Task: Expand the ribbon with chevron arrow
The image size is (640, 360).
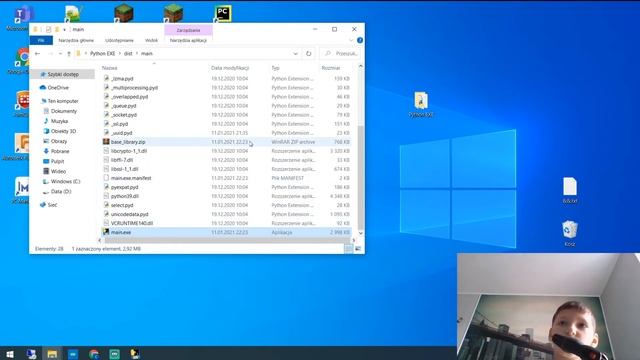Action: tap(351, 40)
